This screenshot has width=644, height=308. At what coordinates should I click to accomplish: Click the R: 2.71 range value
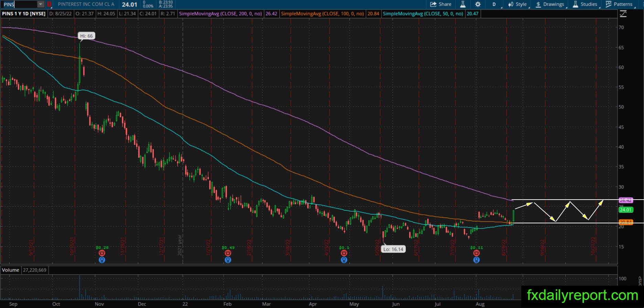pyautogui.click(x=168, y=14)
